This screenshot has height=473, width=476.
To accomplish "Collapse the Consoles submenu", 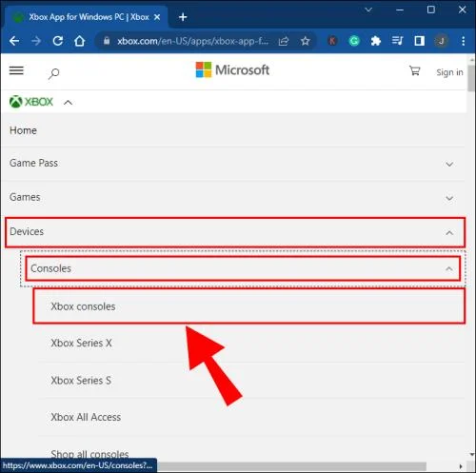I will coord(243,268).
